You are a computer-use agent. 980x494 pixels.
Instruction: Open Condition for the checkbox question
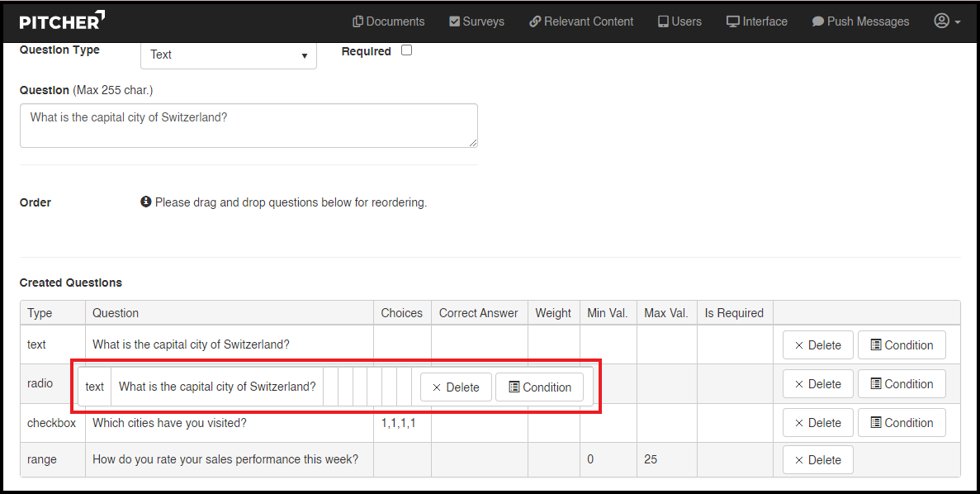(902, 423)
